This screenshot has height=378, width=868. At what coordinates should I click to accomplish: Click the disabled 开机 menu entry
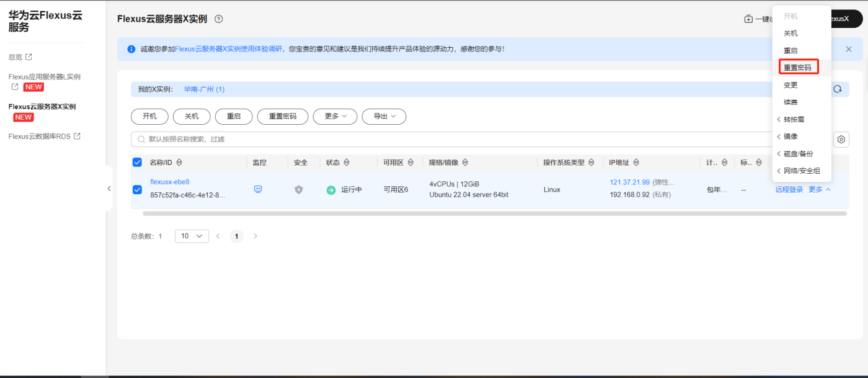(790, 16)
